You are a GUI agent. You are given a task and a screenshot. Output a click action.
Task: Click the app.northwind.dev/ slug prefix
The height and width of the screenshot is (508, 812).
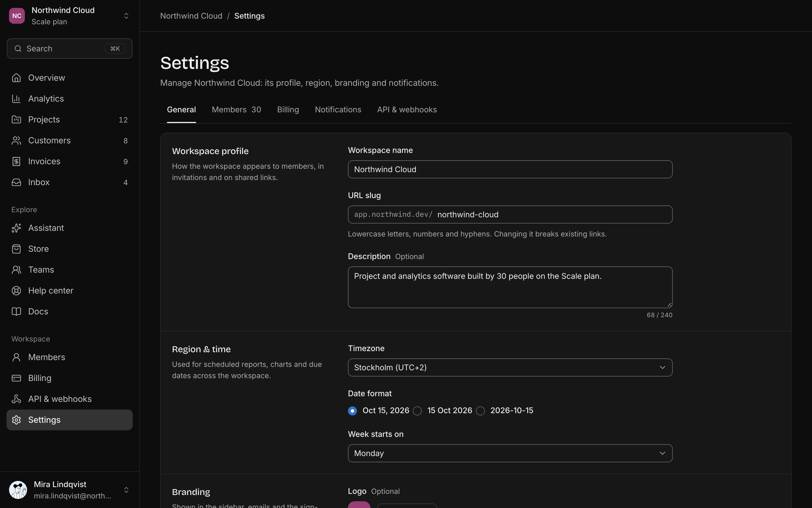click(x=393, y=214)
